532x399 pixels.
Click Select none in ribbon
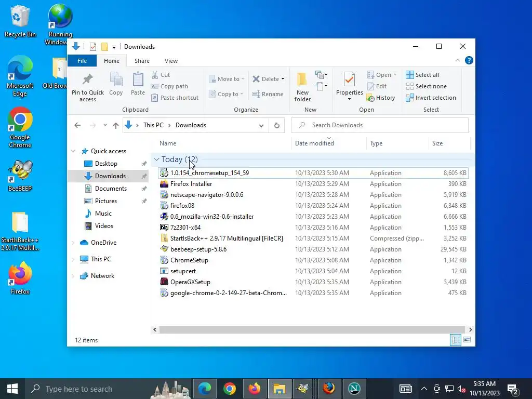pos(426,86)
